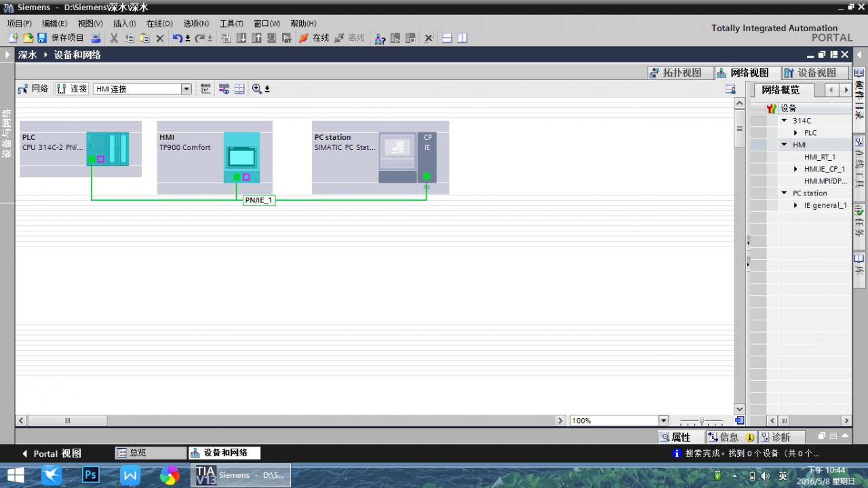868x488 pixels.
Task: Open the HMI 连接 connection type dropdown
Action: (186, 89)
